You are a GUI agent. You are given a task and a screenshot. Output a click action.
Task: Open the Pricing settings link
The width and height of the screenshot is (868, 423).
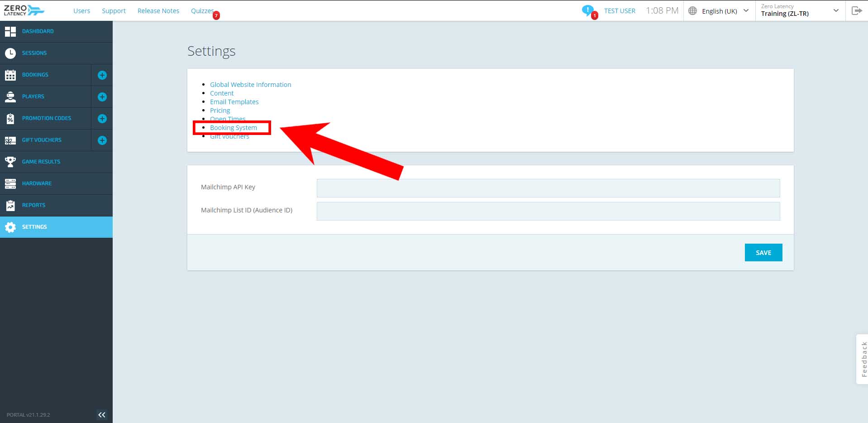click(x=220, y=111)
